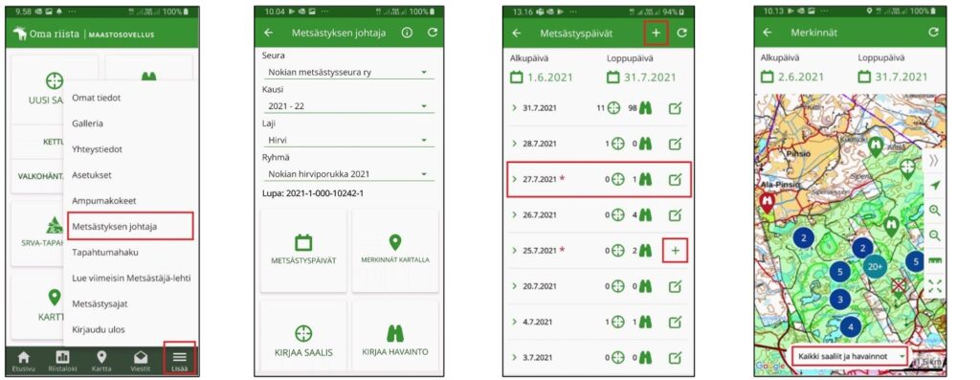
Task: Add new hunting day with header plus
Action: [657, 34]
